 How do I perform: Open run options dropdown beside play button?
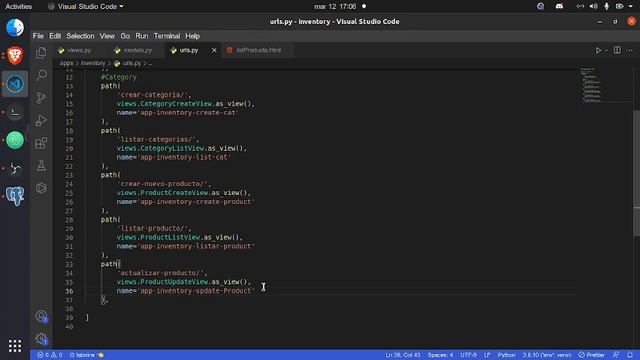[606, 50]
